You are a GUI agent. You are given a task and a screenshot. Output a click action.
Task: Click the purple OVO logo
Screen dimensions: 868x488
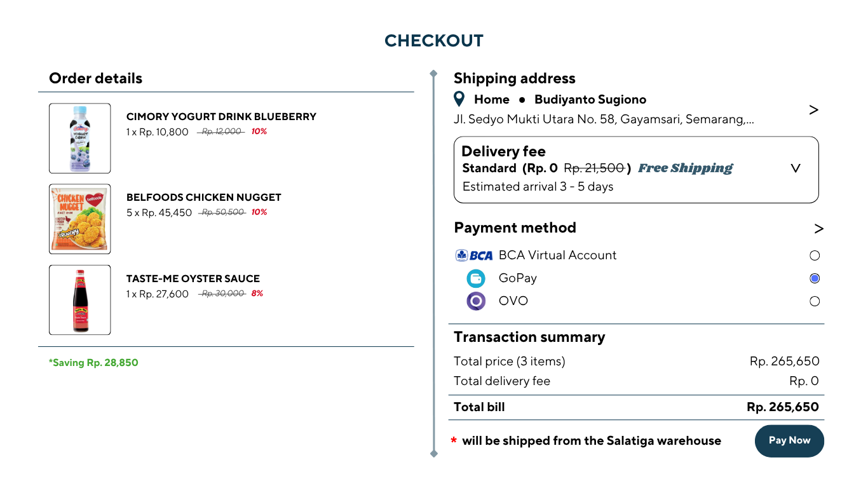(x=476, y=301)
